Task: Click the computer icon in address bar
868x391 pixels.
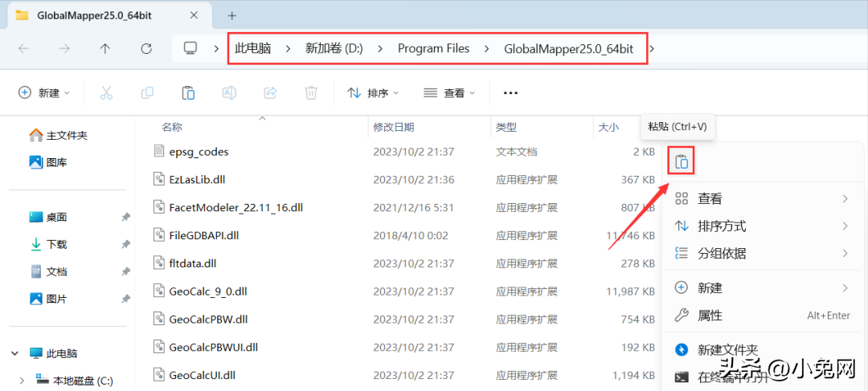Action: point(191,48)
